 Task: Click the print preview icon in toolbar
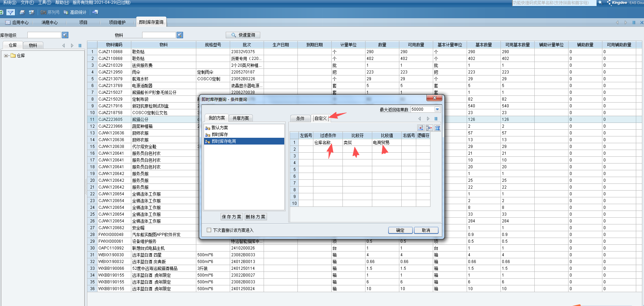(x=31, y=13)
